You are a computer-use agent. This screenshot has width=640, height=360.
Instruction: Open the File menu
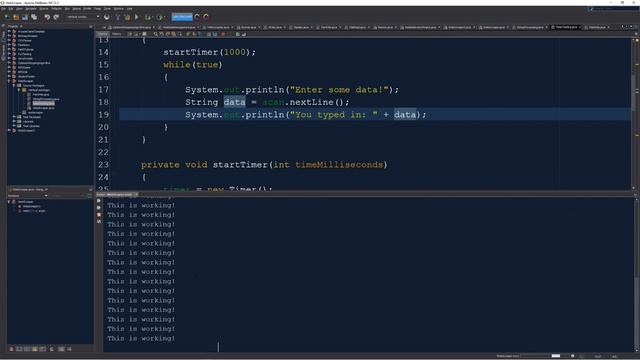(4, 9)
